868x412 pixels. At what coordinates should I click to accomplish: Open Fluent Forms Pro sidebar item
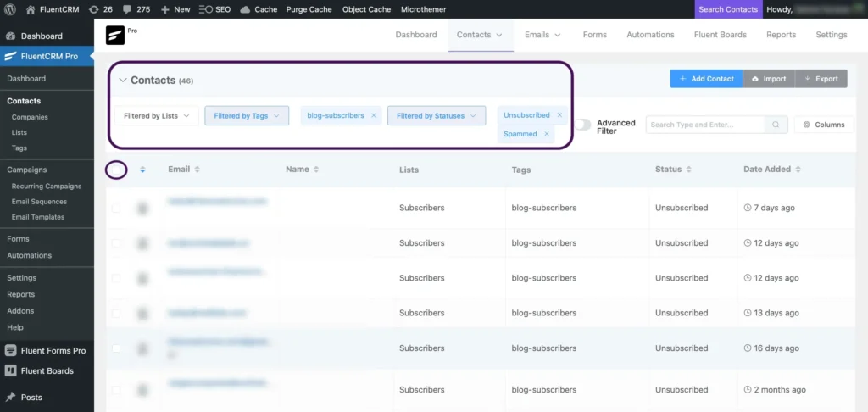(47, 350)
